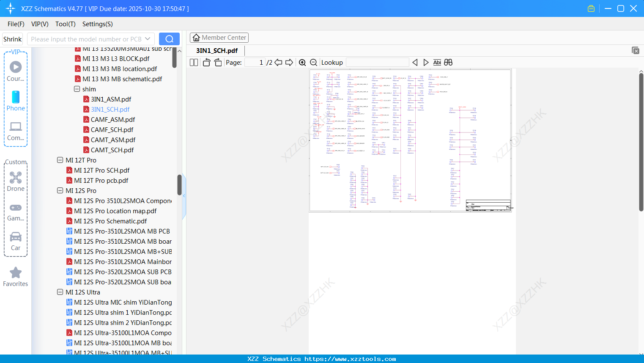Open MI 12T Pro pcb.pdf
The width and height of the screenshot is (644, 363).
click(101, 181)
